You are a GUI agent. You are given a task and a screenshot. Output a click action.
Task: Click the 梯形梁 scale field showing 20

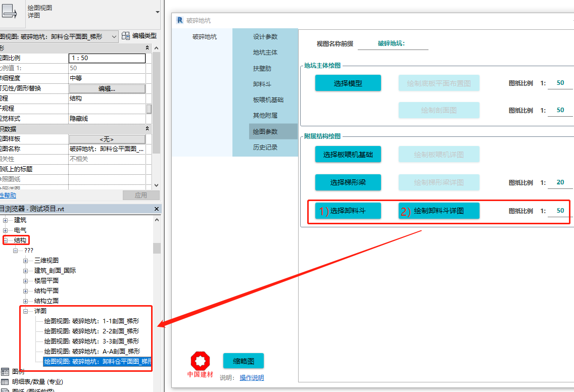[560, 182]
